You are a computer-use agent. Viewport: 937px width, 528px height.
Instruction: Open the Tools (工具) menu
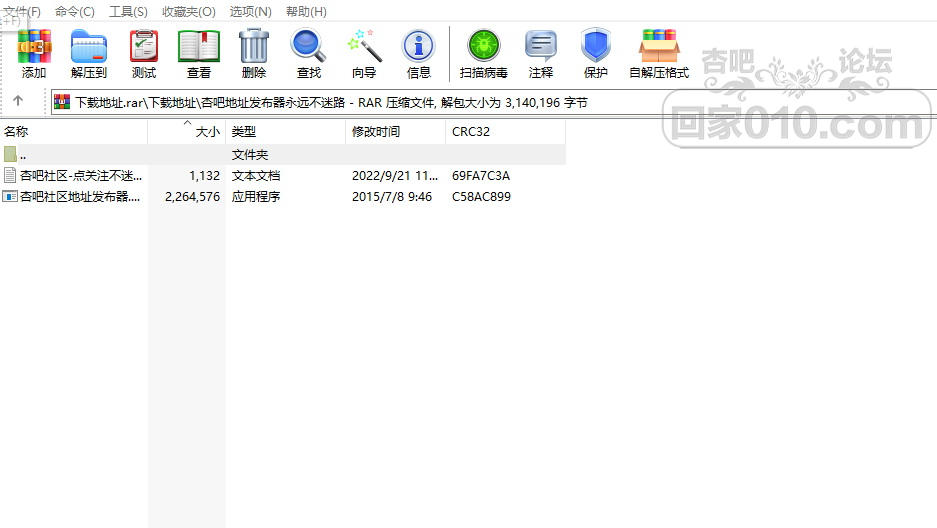click(x=128, y=11)
